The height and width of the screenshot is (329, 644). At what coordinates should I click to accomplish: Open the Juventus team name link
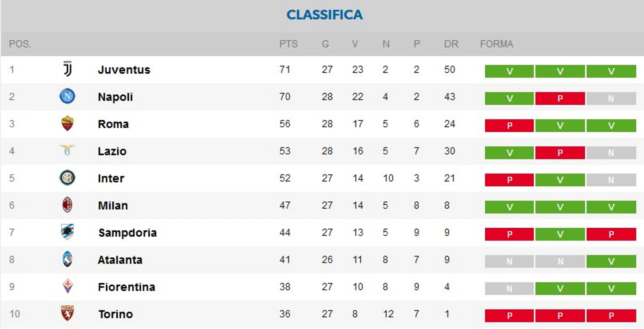pyautogui.click(x=124, y=70)
